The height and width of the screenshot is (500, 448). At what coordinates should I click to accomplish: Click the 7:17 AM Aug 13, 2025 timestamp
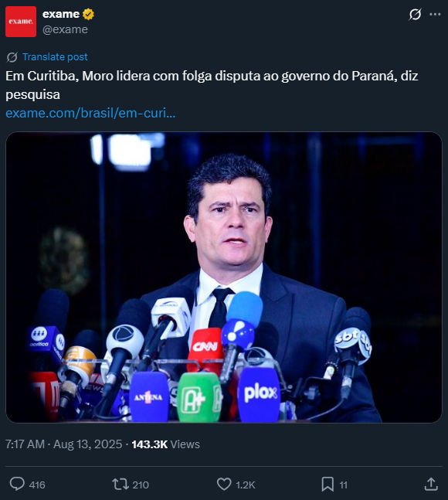64,444
